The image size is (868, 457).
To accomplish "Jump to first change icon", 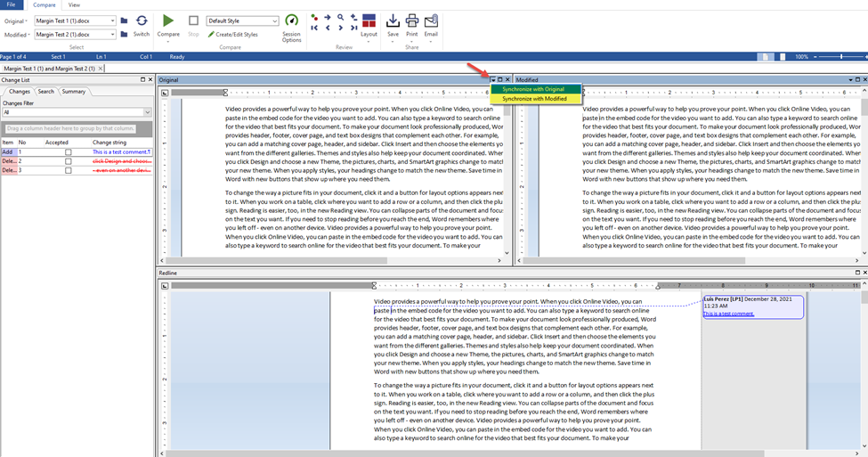I will (x=314, y=28).
